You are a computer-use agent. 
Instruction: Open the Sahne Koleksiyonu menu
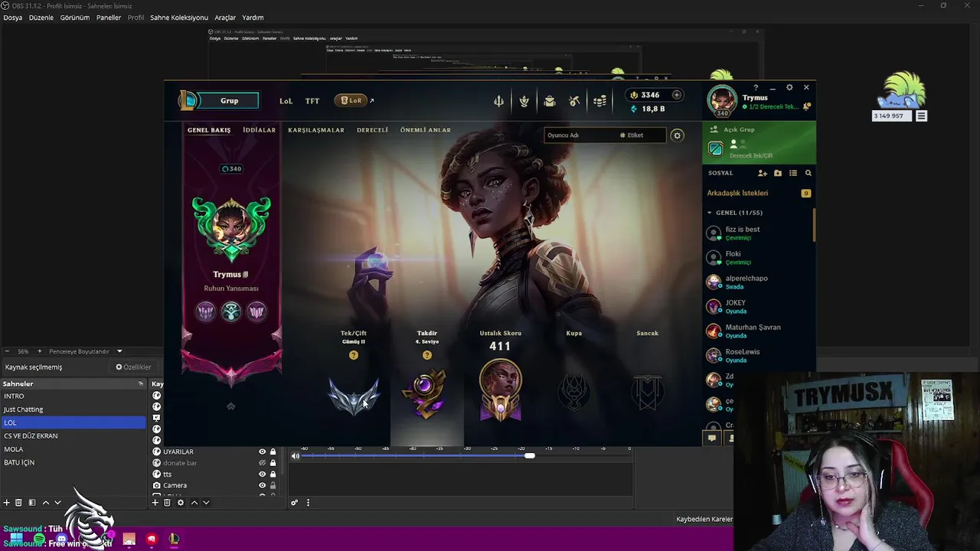point(179,18)
